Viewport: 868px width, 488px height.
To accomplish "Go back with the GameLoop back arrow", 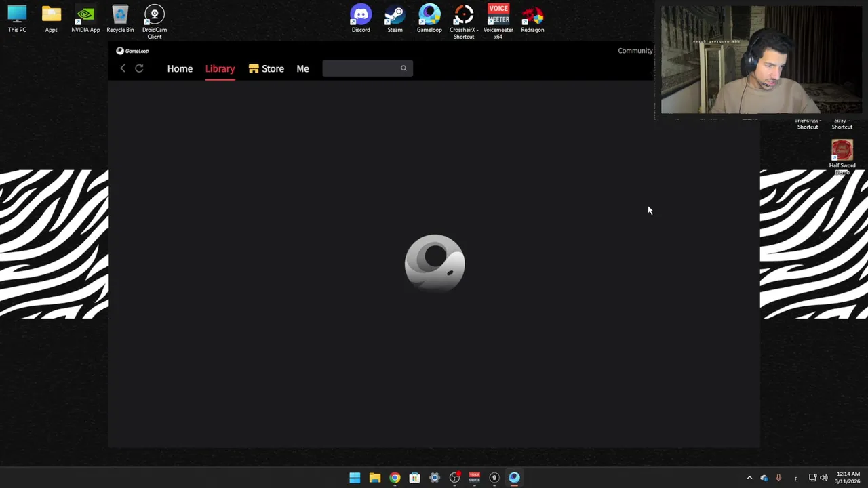I will (123, 68).
